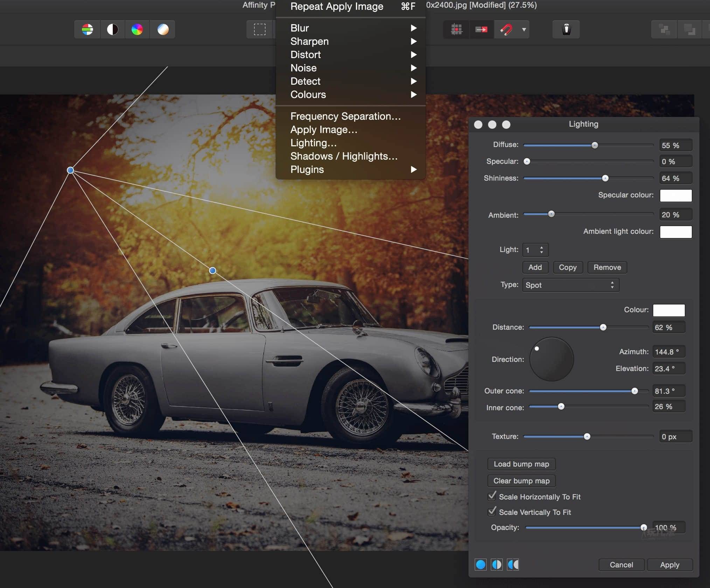
Task: Click Remove light button
Action: click(x=607, y=267)
